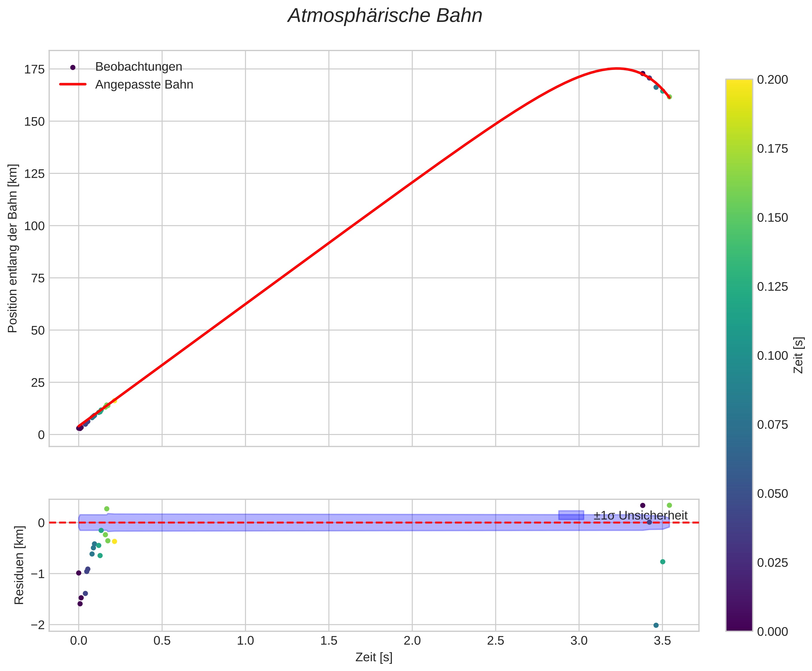Click the 2.0 x-axis tick label
812x671 pixels.
click(412, 641)
